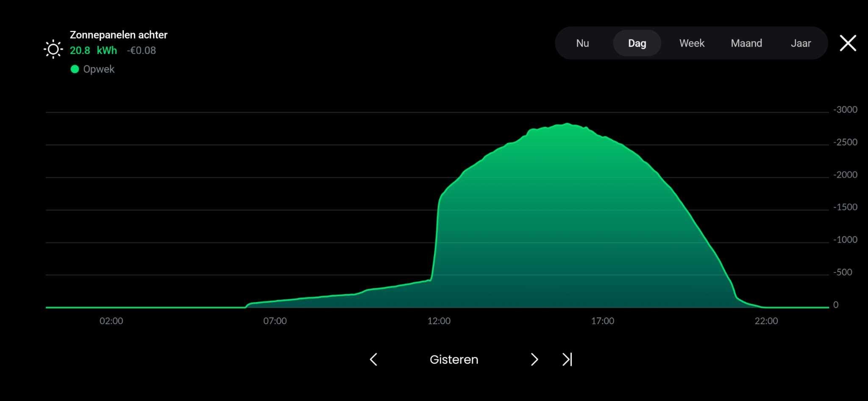The height and width of the screenshot is (401, 868).
Task: Click the 12:00 time axis marker
Action: (x=439, y=321)
